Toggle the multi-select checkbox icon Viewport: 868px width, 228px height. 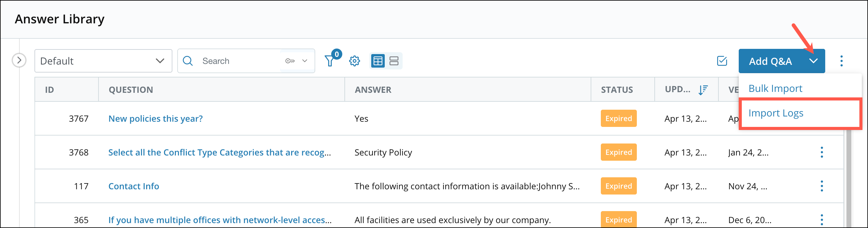(722, 61)
